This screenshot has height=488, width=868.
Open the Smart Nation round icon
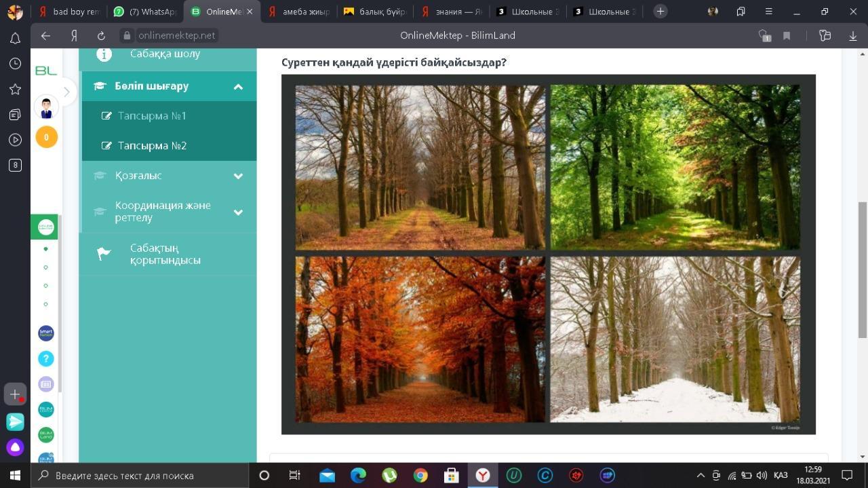(x=46, y=333)
